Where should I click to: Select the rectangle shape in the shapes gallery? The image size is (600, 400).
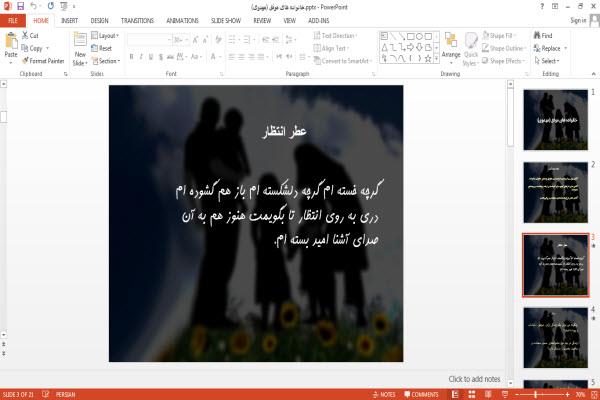(411, 36)
